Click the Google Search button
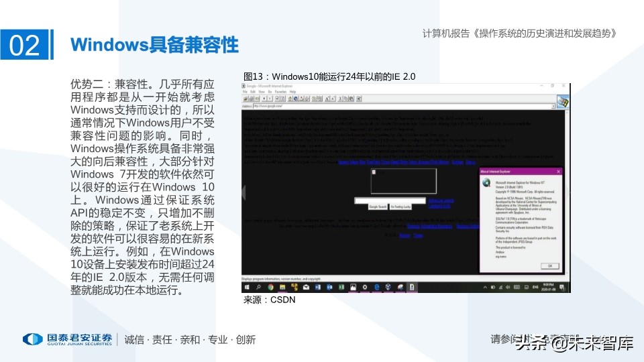644x362 pixels. click(x=378, y=207)
